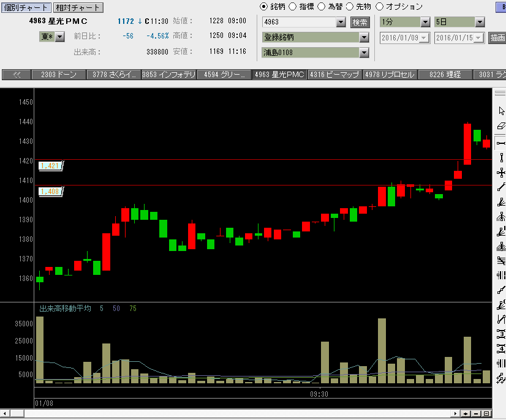Select the parallel retracement lines tool
Screen dimensions: 506x420
(x=501, y=261)
